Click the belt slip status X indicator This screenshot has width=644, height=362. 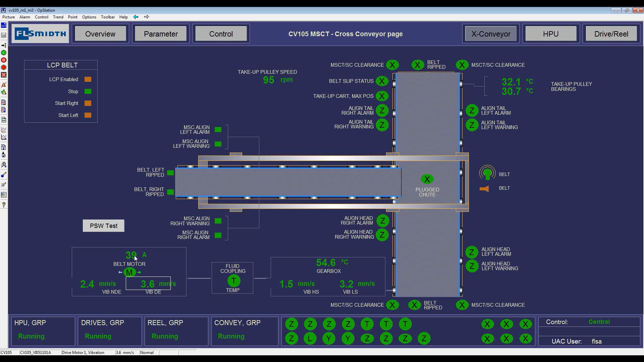point(382,81)
